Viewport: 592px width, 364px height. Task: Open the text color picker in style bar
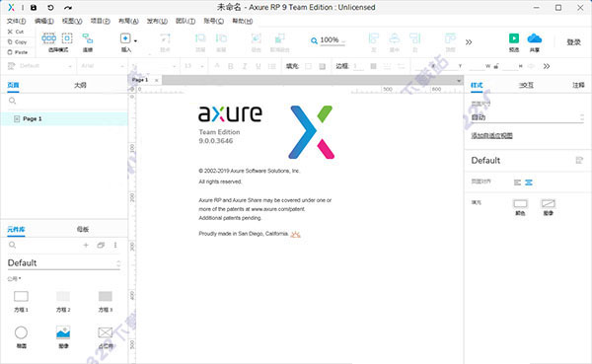(x=217, y=66)
